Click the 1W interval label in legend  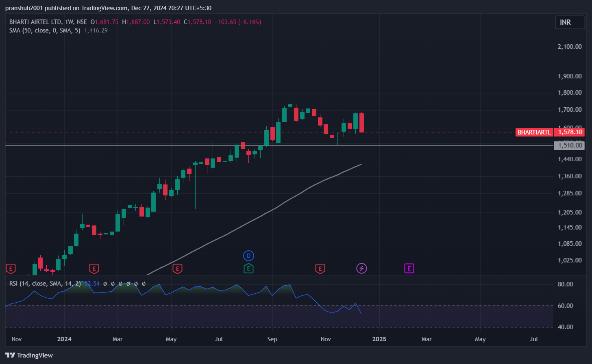[69, 22]
